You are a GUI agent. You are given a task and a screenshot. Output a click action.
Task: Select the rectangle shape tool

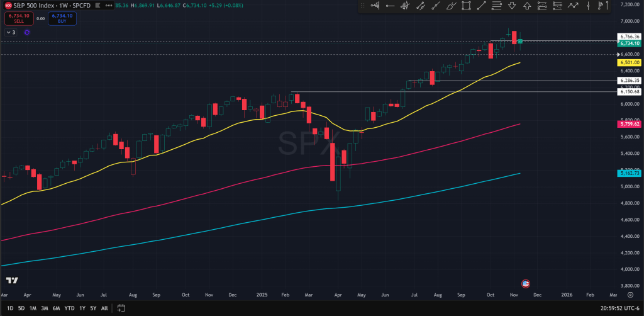point(466,6)
